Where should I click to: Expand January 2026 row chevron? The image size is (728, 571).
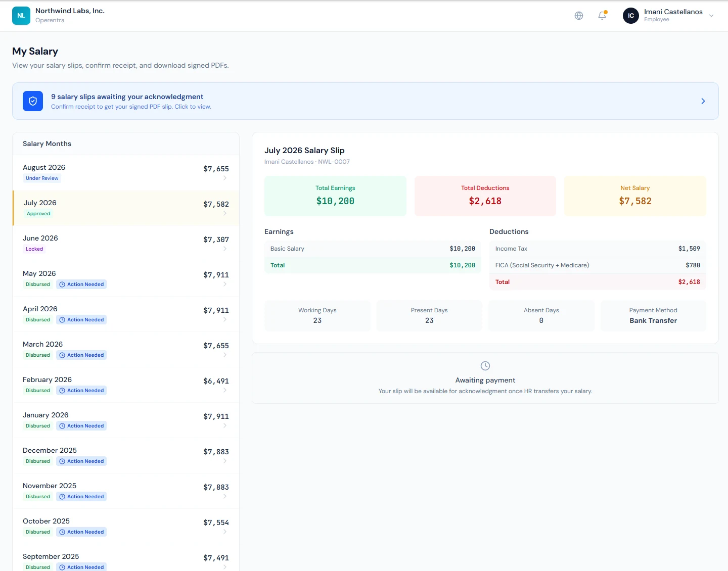225,425
